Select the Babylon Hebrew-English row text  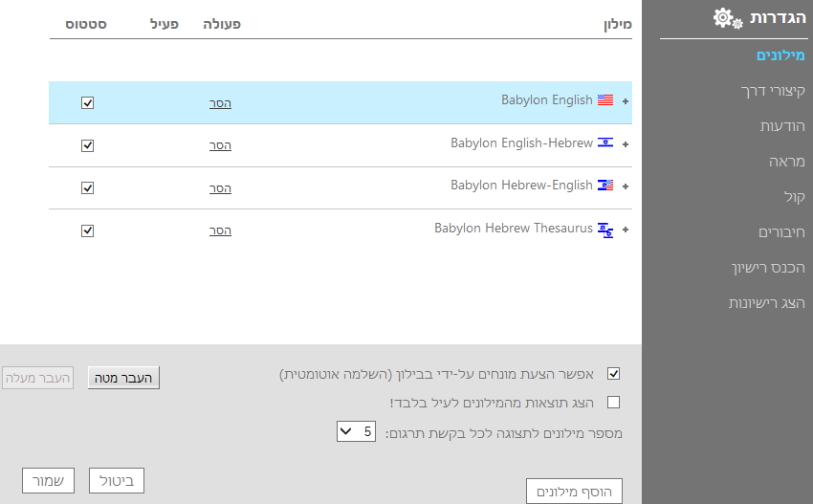521,186
